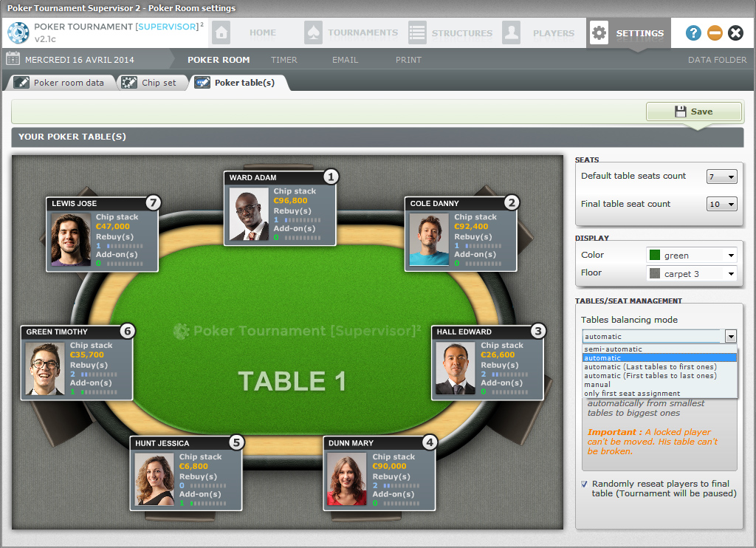Click Ward Adam's player photo
Screen dimensions: 756x548
coord(249,214)
